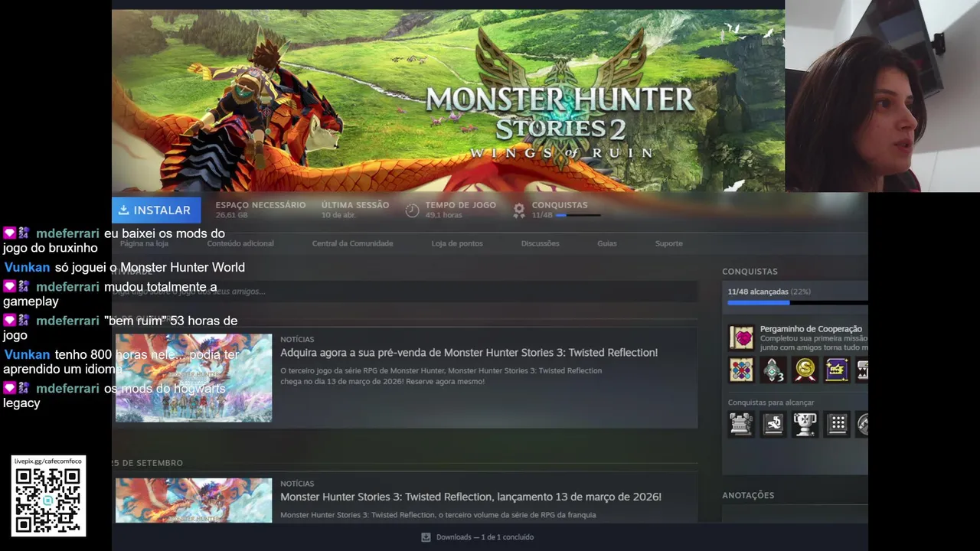The image size is (980, 551).
Task: Click the Anotações section header
Action: (x=748, y=496)
